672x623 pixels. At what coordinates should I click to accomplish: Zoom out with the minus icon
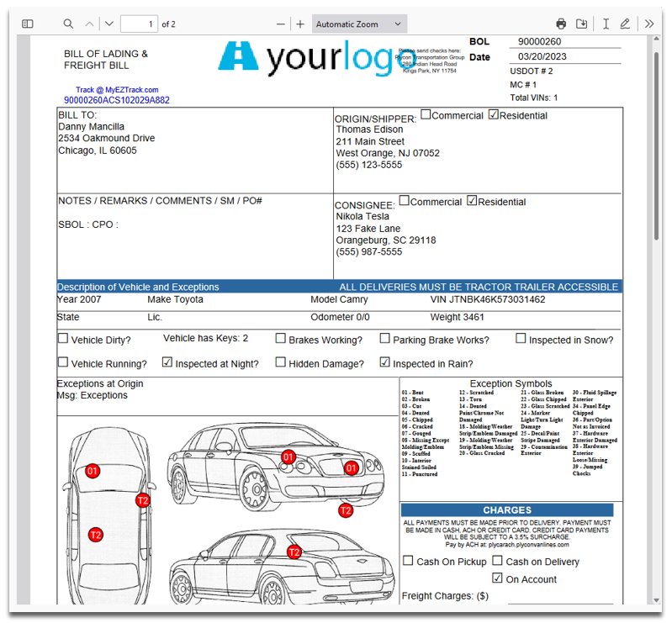tap(281, 24)
